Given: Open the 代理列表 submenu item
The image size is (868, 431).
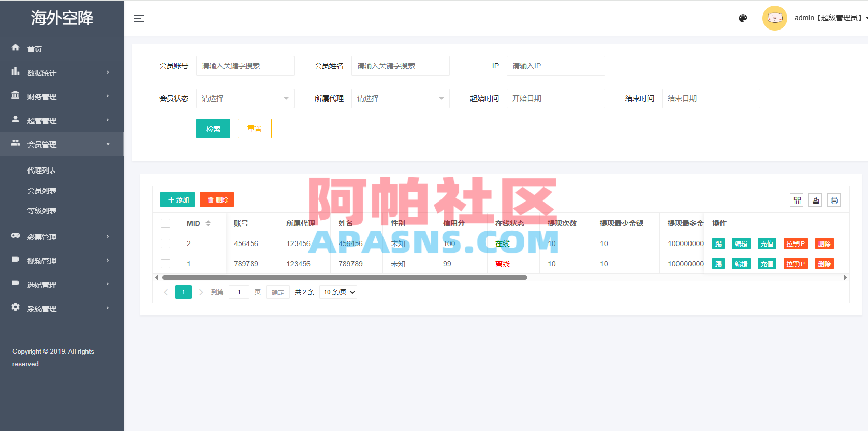Looking at the screenshot, I should 42,170.
